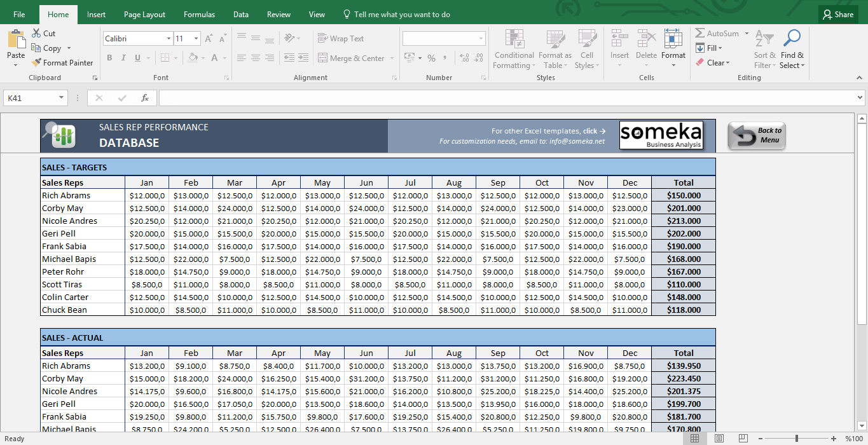The height and width of the screenshot is (445, 868).
Task: Click the zoom slider handle
Action: coord(797,439)
